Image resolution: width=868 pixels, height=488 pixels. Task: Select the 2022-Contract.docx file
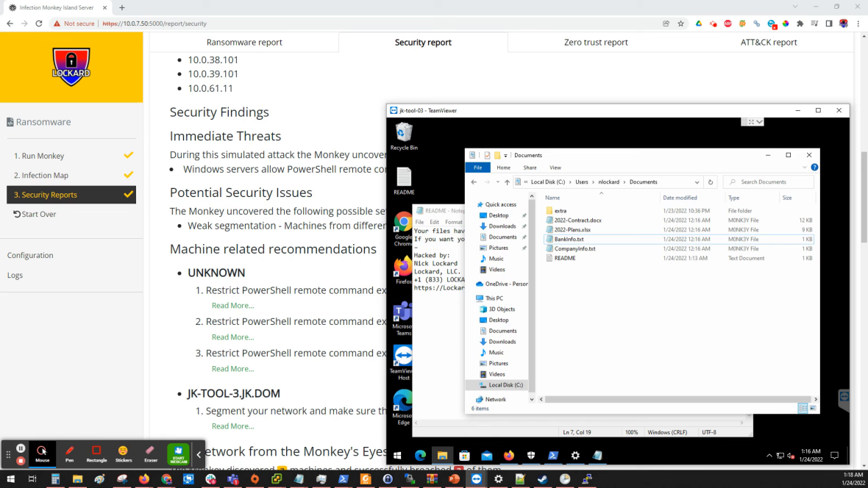577,220
